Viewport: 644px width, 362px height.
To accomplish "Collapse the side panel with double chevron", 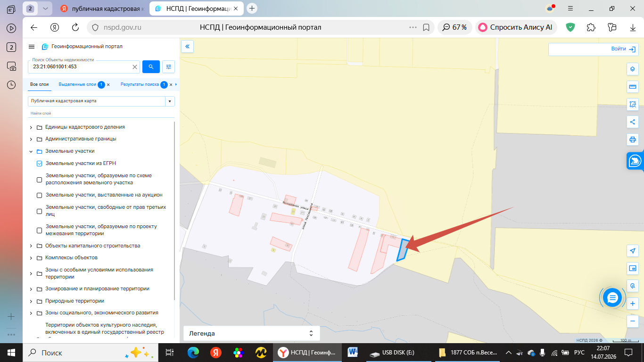I will click(188, 46).
